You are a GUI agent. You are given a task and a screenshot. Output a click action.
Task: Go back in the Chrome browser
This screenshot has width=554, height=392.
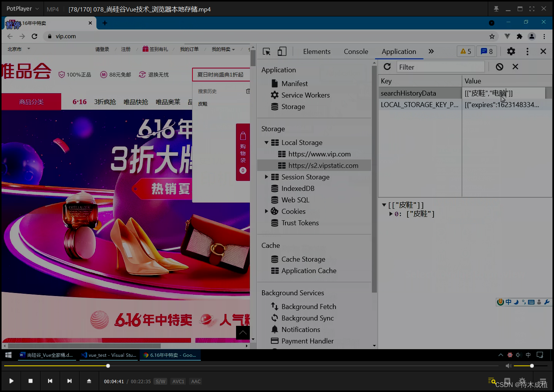10,36
